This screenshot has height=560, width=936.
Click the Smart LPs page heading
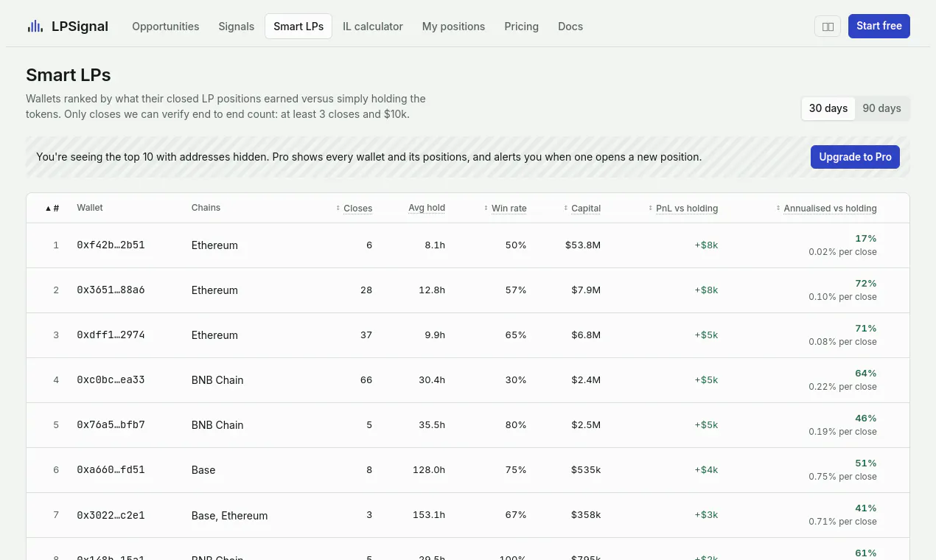click(69, 74)
